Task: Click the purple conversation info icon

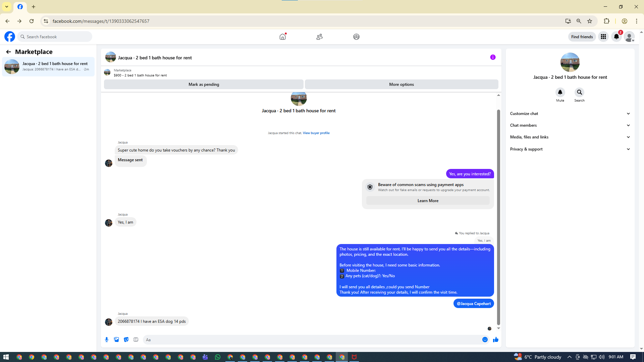Action: point(493,57)
